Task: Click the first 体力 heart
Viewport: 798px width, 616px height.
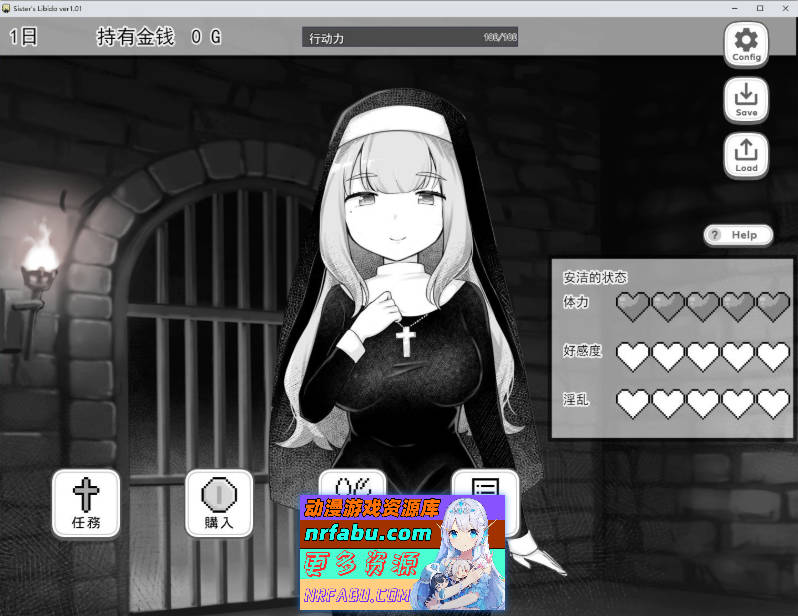Action: click(632, 306)
